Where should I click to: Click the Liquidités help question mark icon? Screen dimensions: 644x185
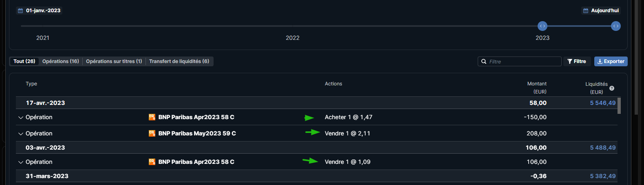(612, 88)
